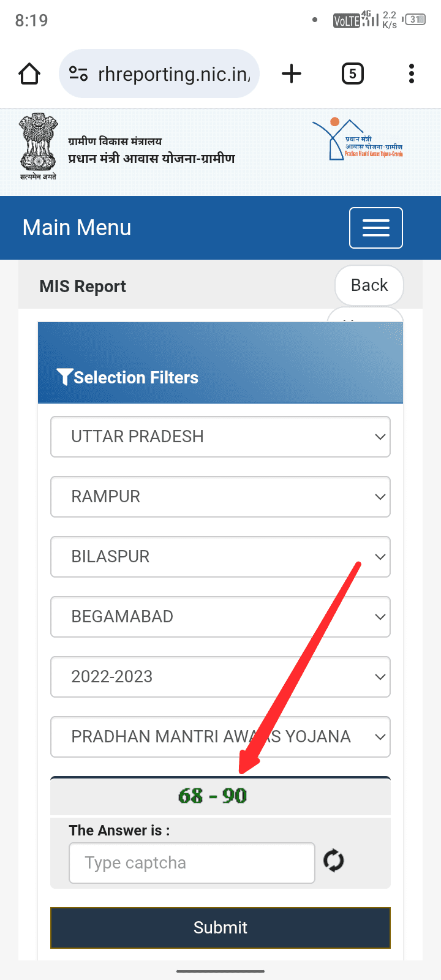Open the PRADHAN MANTRI AWAAS YOJANA dropdown

tap(221, 737)
